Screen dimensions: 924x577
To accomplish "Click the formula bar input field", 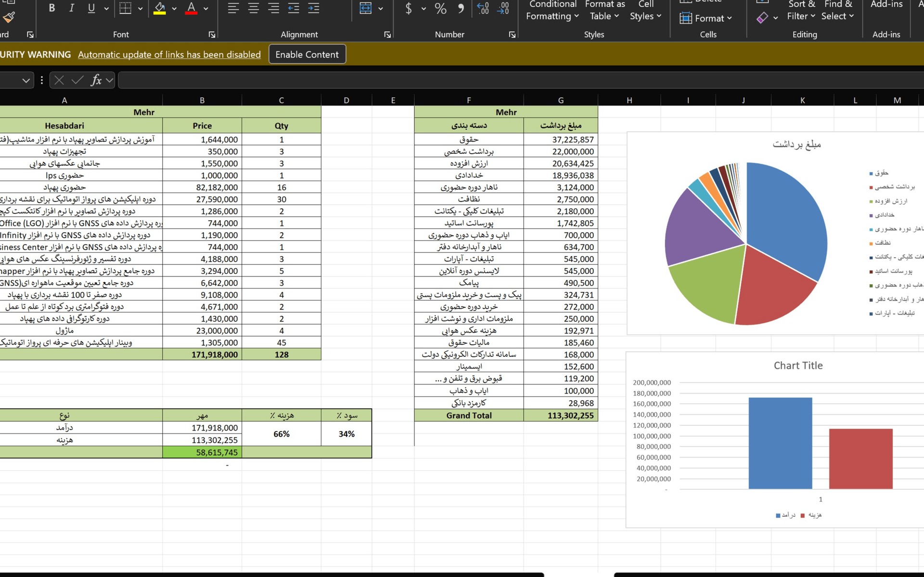I will coord(521,80).
